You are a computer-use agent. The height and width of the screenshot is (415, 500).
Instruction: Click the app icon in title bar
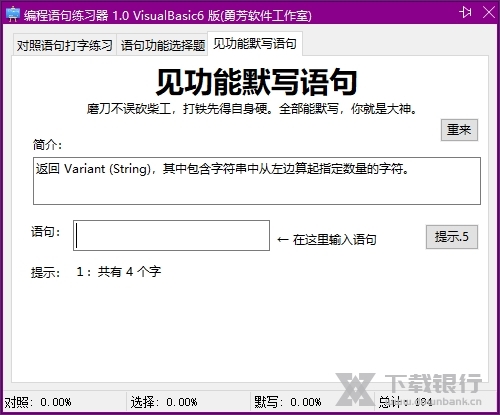coord(13,15)
